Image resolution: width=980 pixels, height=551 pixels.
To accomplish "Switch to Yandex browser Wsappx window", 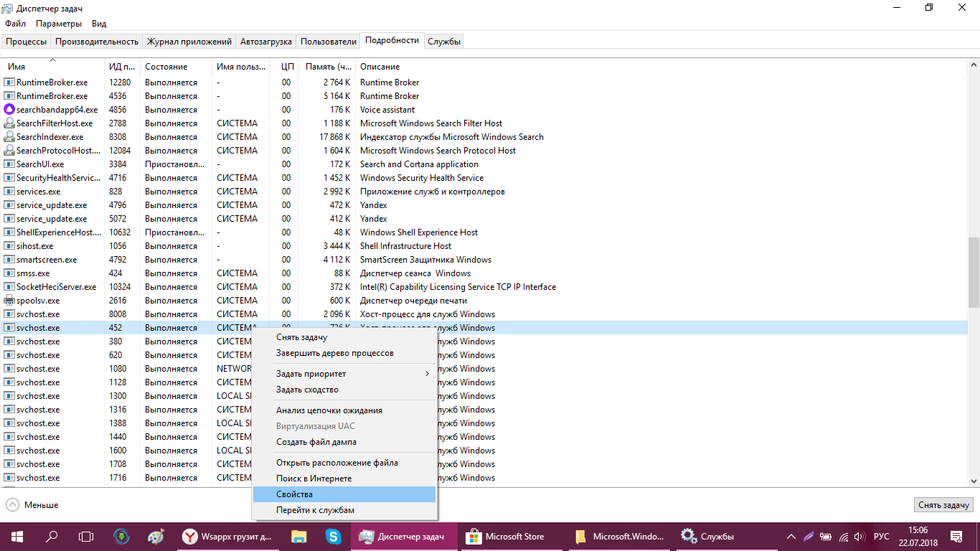I will coord(227,537).
